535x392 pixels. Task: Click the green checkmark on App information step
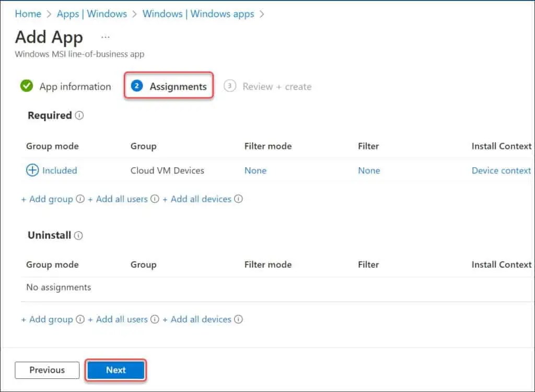coord(27,86)
